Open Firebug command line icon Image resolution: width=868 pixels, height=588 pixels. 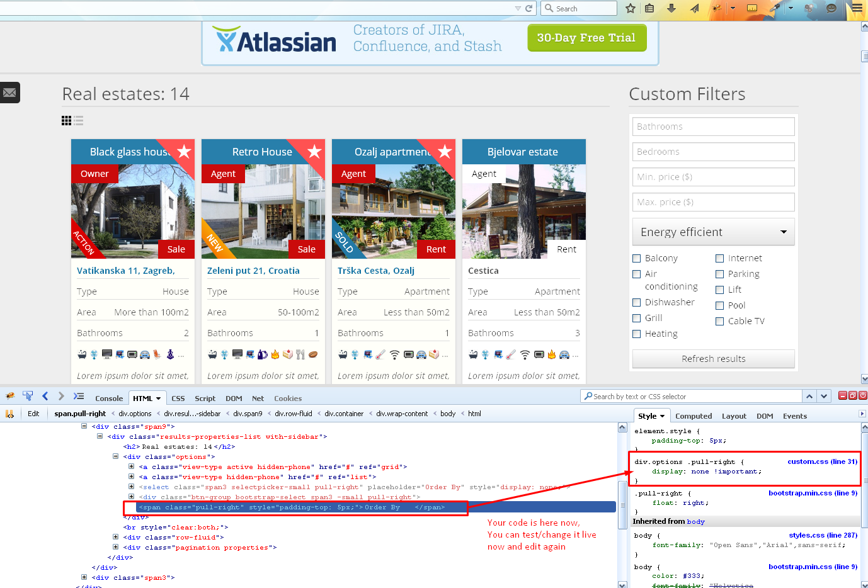(79, 396)
